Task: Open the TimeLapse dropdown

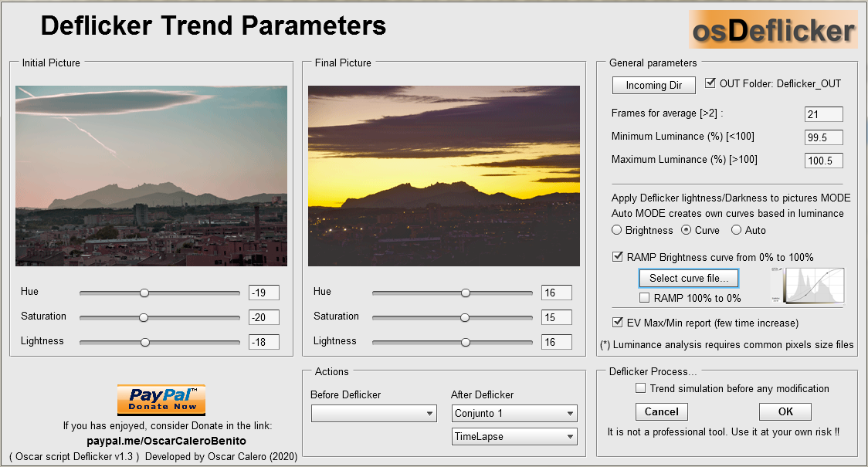Action: pyautogui.click(x=514, y=437)
